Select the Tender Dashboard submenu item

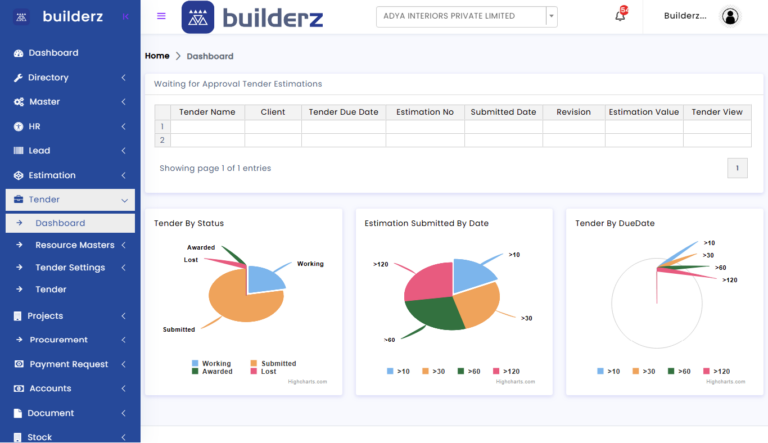70,223
